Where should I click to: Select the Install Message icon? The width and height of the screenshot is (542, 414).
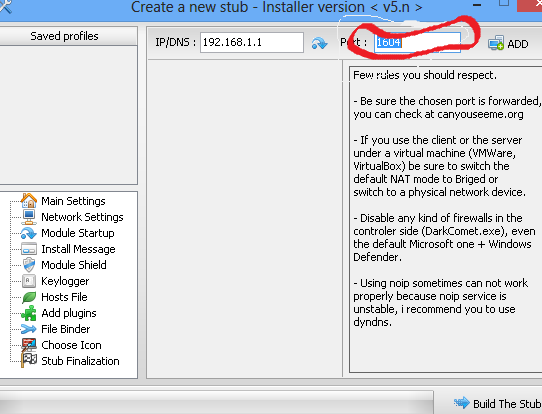[29, 249]
